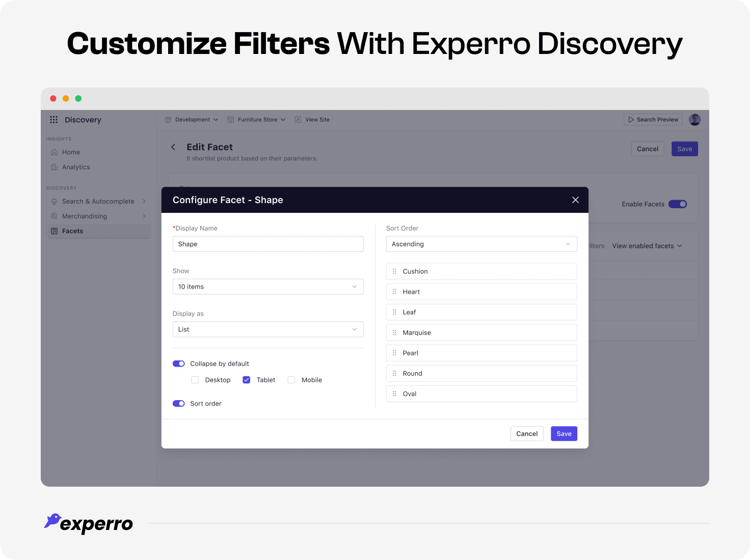
Task: Click Save on the Edit Facet page
Action: pos(685,149)
